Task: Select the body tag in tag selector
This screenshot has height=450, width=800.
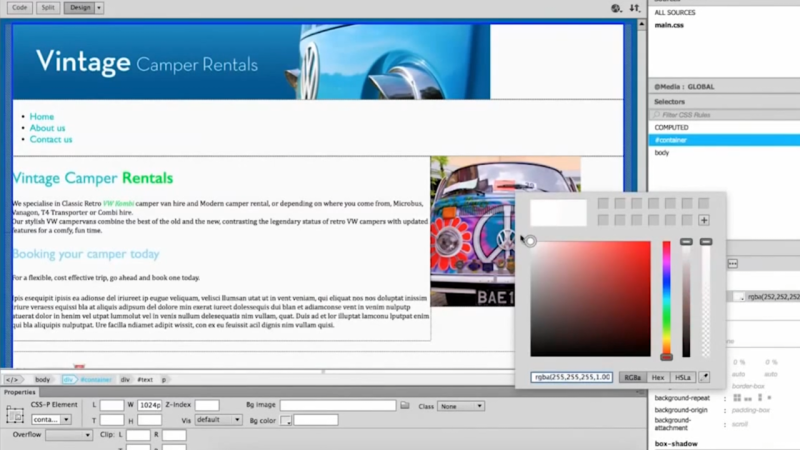Action: (x=42, y=380)
